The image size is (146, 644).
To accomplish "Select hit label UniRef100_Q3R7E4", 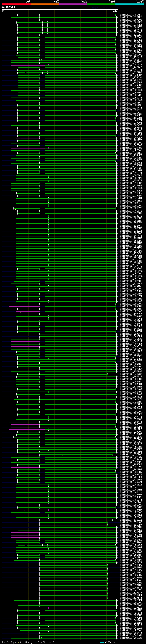I will tap(131, 25).
